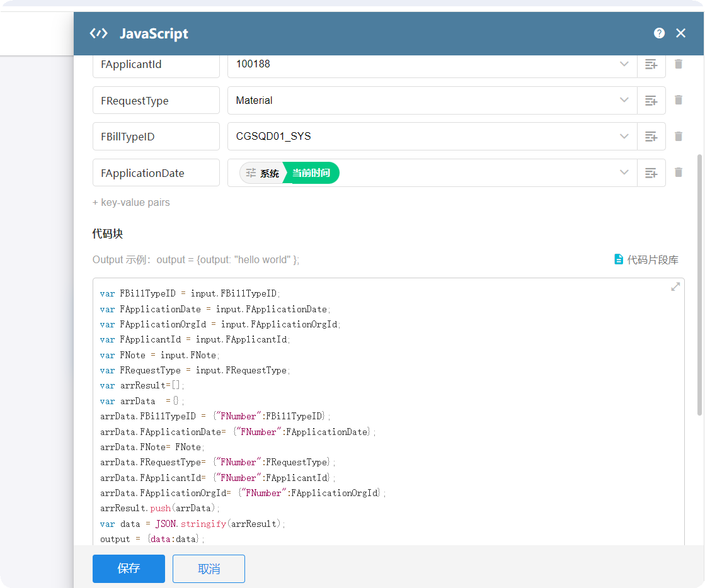Click the FBillTypeID key name field
The height and width of the screenshot is (588, 705).
pos(156,137)
